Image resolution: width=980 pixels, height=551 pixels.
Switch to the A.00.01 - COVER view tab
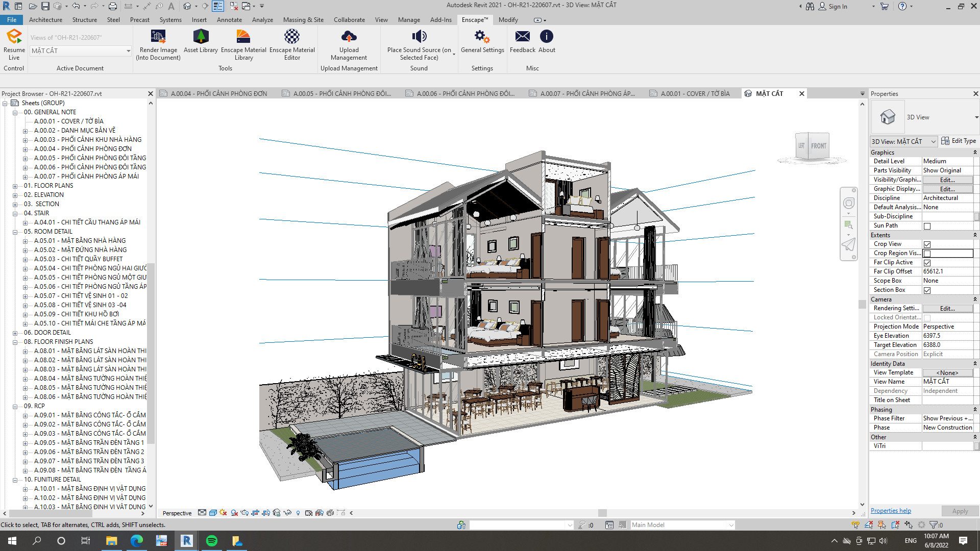(x=695, y=94)
